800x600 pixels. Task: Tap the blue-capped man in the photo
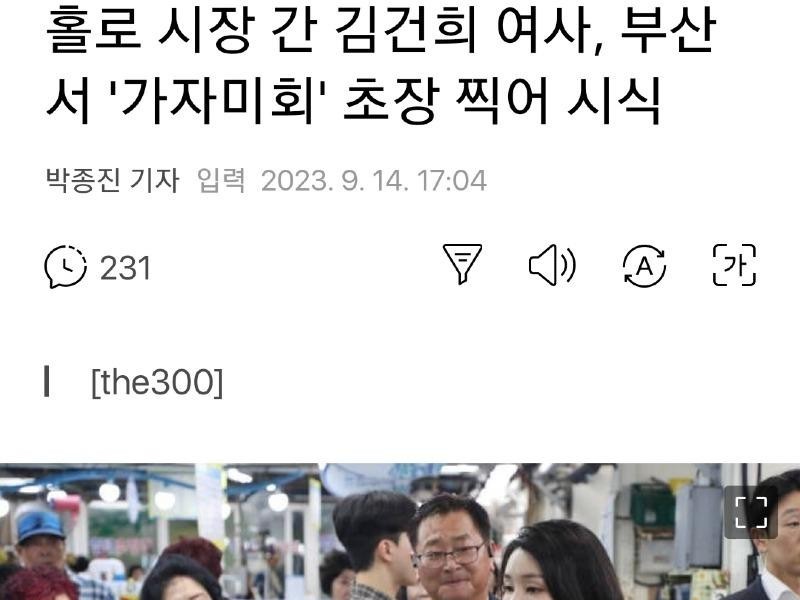point(41,541)
